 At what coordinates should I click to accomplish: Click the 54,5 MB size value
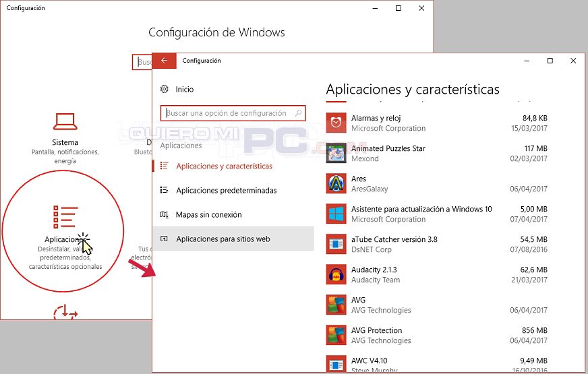pyautogui.click(x=533, y=239)
